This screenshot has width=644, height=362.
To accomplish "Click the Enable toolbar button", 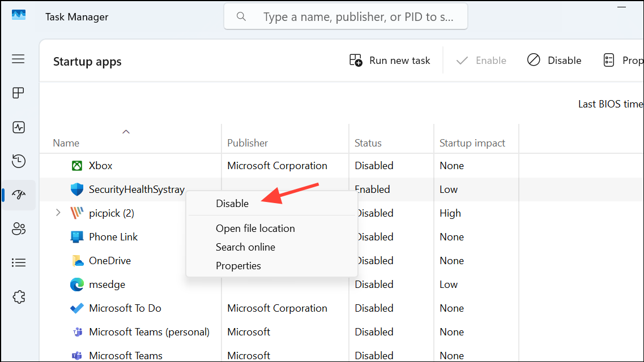I will pos(481,61).
